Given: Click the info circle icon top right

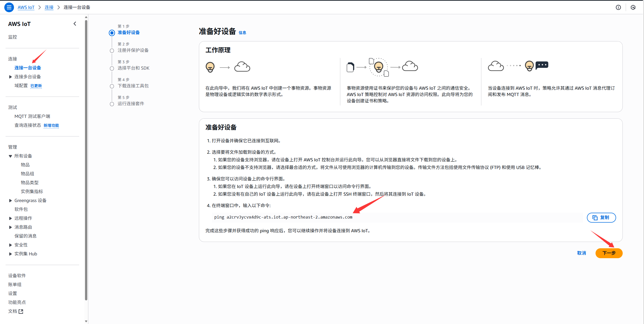Looking at the screenshot, I should coord(618,7).
